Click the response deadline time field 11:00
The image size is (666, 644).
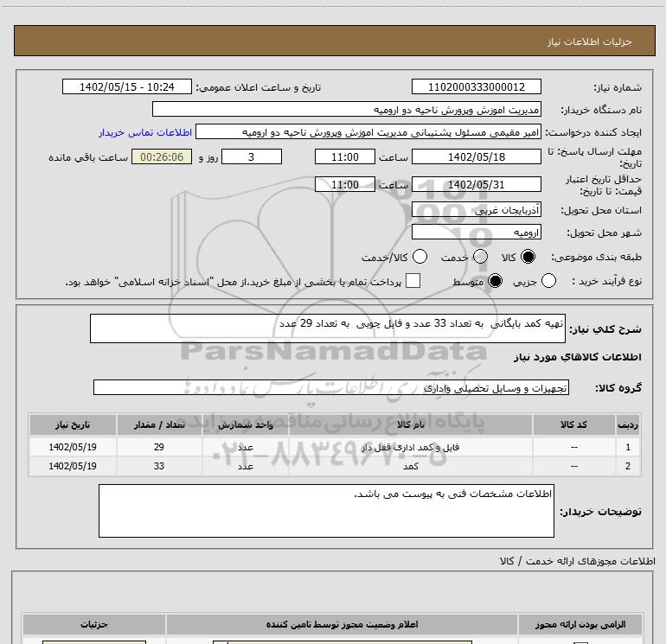click(x=345, y=157)
